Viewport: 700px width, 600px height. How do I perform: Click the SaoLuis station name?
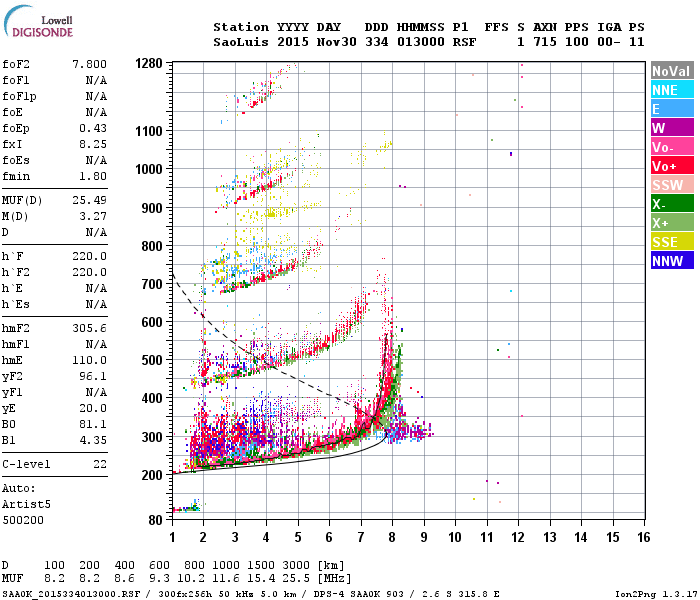click(241, 42)
